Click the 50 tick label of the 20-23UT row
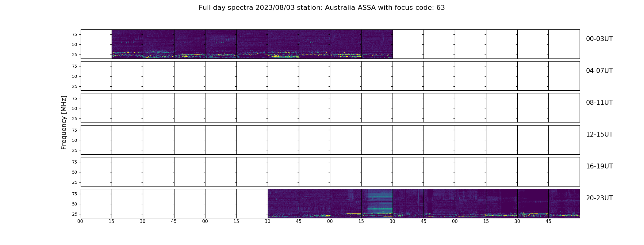Image resolution: width=644 pixels, height=245 pixels. coord(75,204)
